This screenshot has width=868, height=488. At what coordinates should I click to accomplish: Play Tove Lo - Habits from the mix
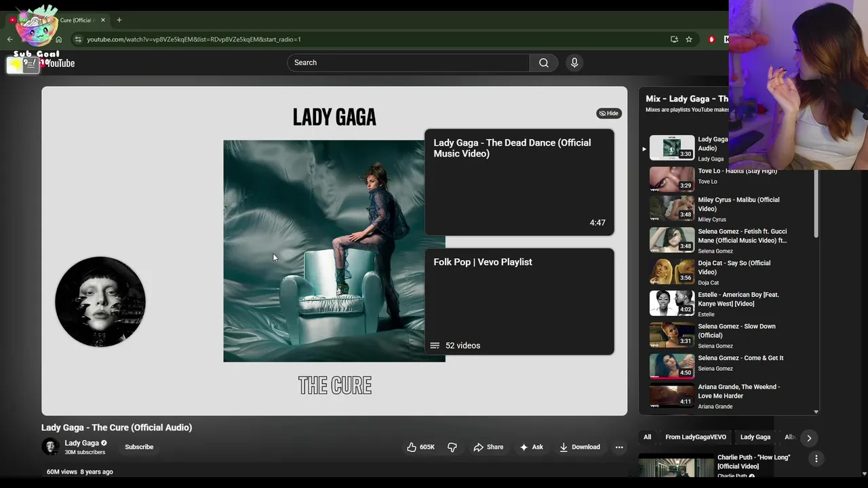719,179
